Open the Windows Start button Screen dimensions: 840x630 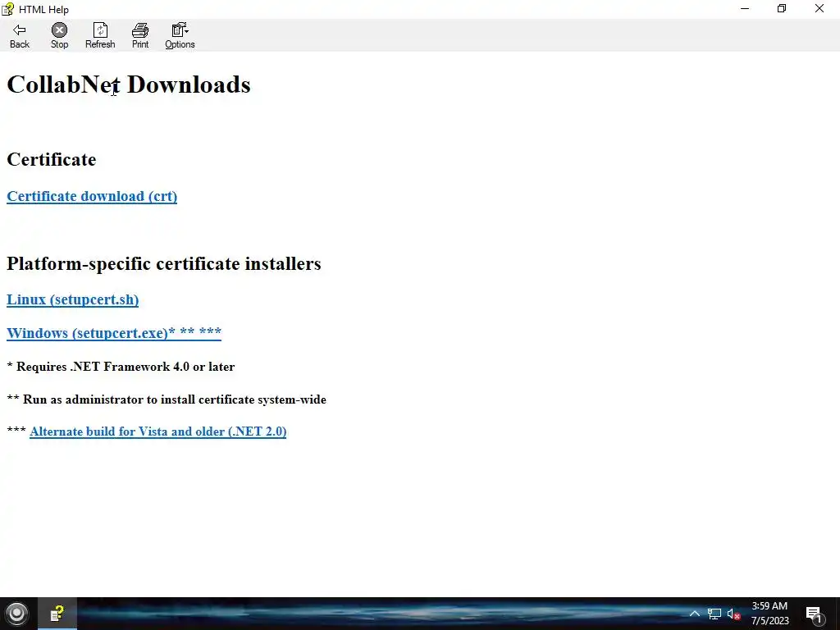coord(16,614)
